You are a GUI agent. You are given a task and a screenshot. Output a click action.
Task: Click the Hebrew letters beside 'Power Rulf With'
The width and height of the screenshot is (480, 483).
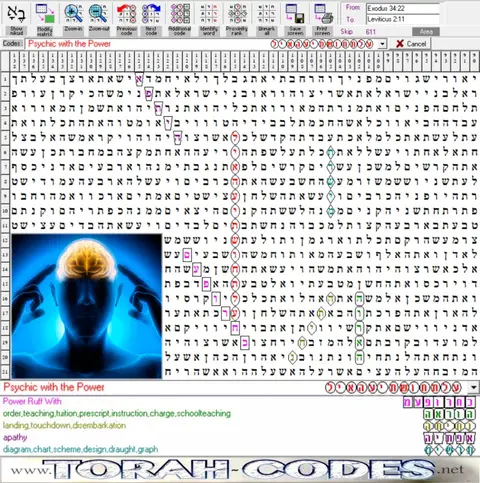tap(439, 402)
